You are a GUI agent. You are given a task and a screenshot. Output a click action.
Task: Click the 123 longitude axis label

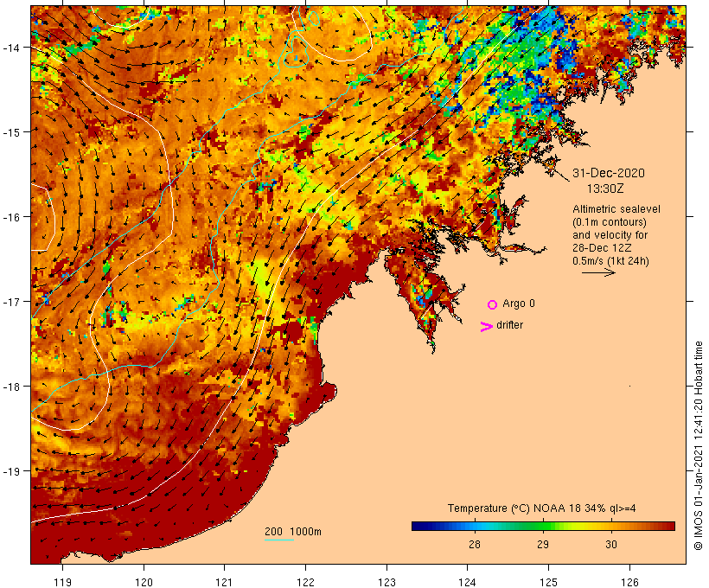click(386, 582)
